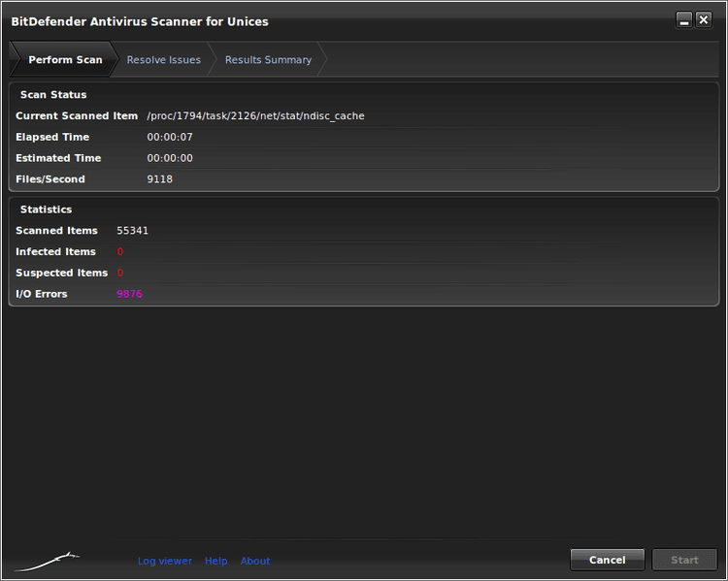Click the Scanned Items count 55341

pos(132,231)
